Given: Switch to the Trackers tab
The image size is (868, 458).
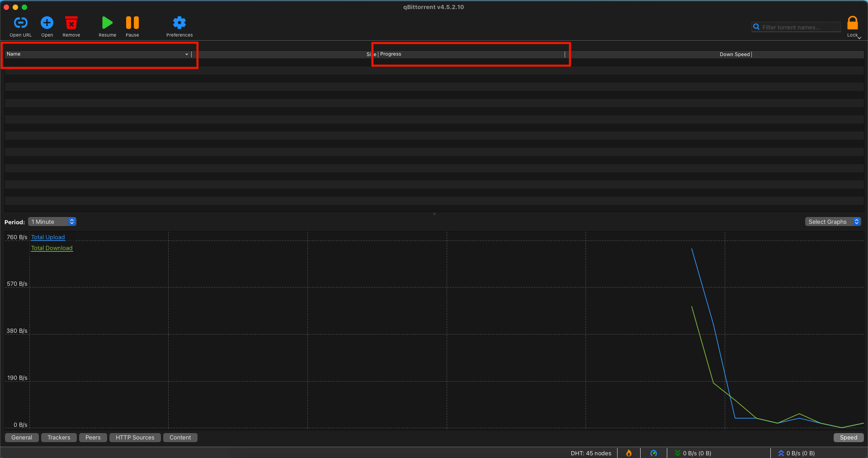Looking at the screenshot, I should point(59,438).
